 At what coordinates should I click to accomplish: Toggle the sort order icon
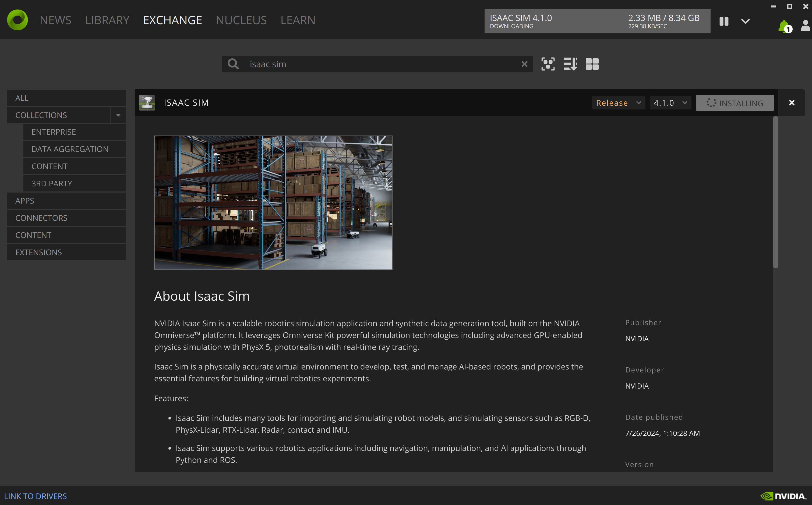pyautogui.click(x=570, y=64)
